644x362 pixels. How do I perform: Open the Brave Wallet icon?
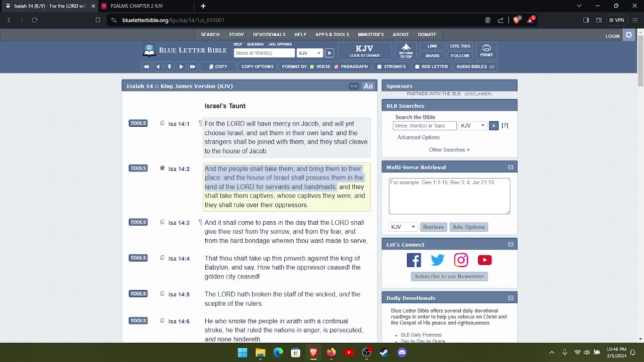point(599,20)
